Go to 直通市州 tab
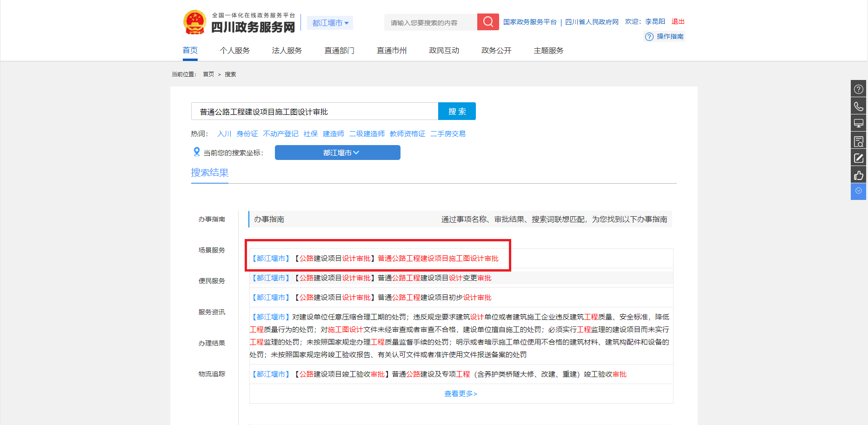The image size is (868, 425). click(392, 50)
